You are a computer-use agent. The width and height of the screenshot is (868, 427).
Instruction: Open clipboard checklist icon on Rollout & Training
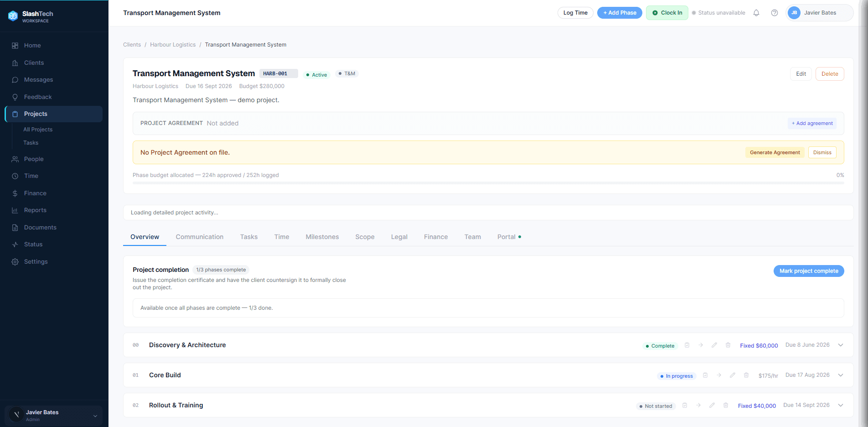685,406
